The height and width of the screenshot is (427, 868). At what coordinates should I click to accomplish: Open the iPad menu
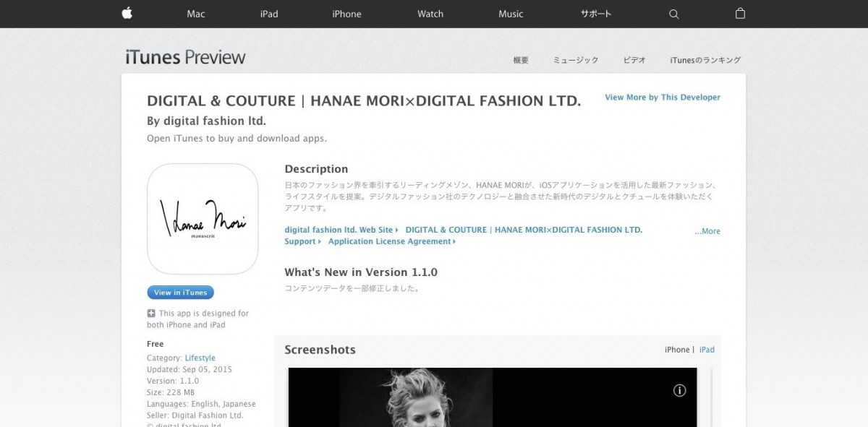(x=269, y=14)
